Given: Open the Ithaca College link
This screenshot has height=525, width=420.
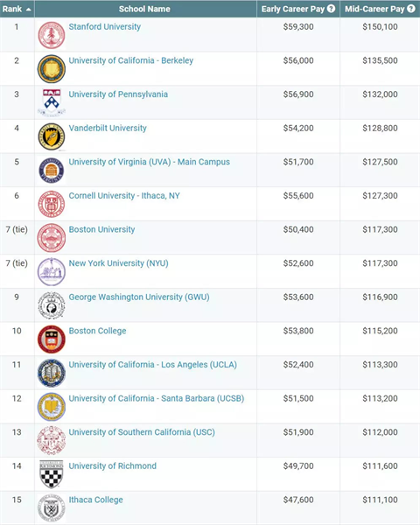Looking at the screenshot, I should click(95, 500).
